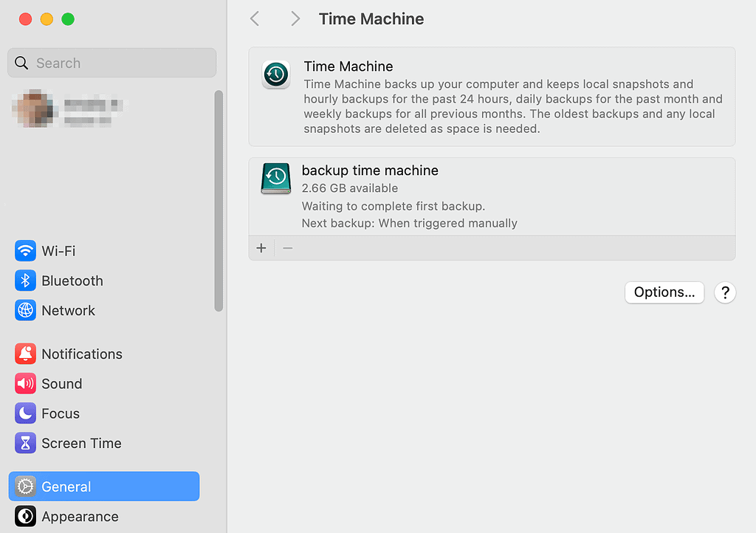
Task: Click the Time Machine clock icon in header card
Action: coord(276,75)
